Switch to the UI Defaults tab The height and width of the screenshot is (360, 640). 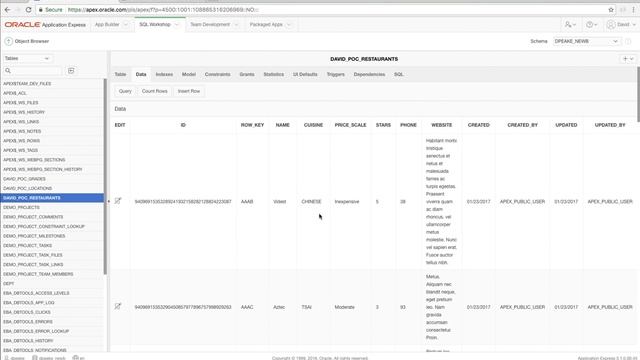click(305, 74)
